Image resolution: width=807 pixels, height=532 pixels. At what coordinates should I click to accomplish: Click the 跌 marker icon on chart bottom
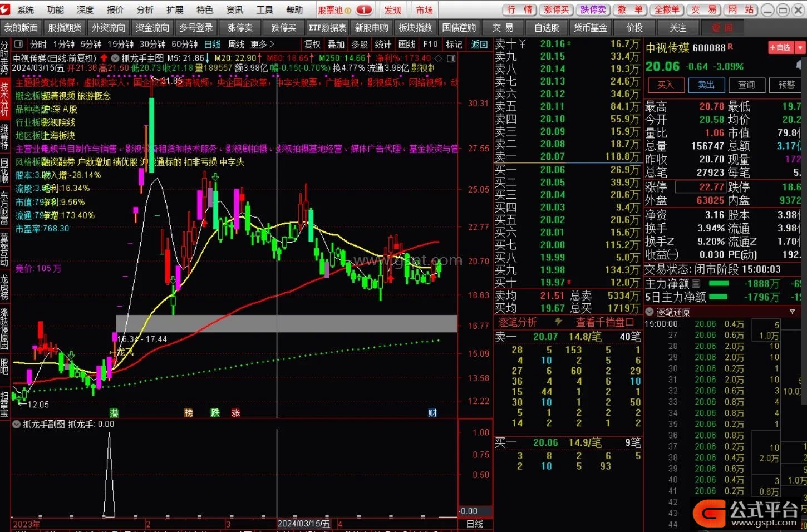pos(215,413)
